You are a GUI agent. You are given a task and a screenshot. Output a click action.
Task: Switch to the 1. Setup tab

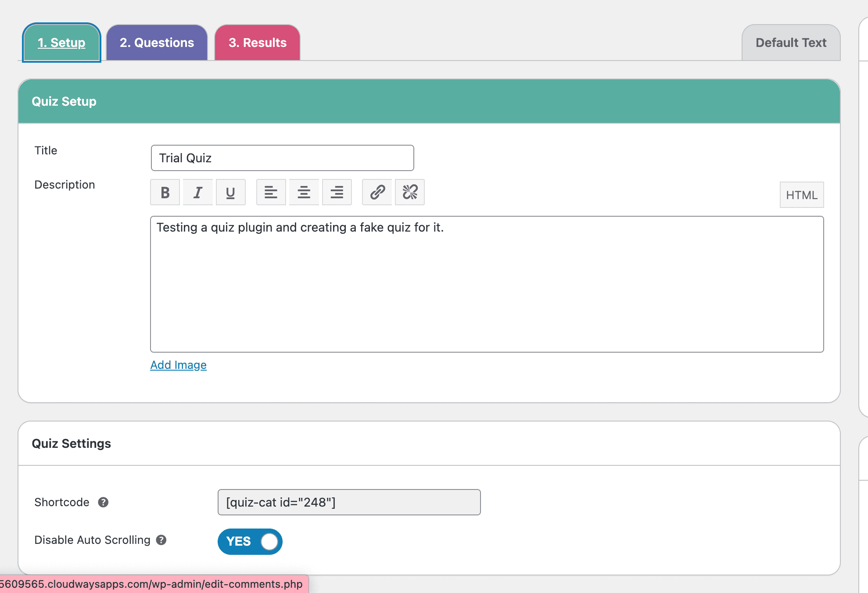61,43
